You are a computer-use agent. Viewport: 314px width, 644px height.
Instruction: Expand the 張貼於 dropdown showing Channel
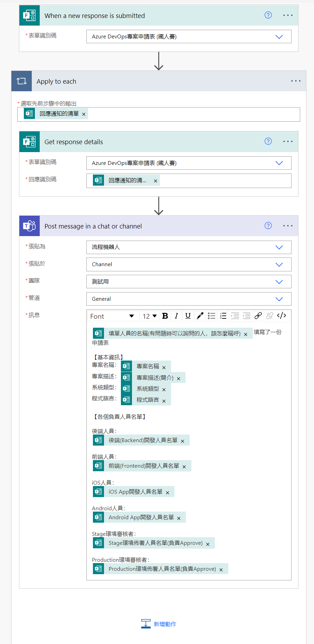click(x=279, y=264)
